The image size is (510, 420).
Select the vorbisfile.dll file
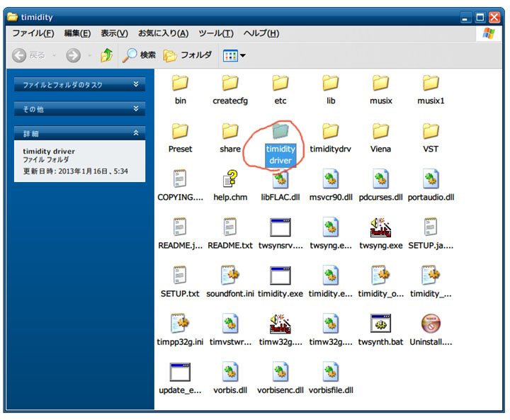[x=331, y=378]
